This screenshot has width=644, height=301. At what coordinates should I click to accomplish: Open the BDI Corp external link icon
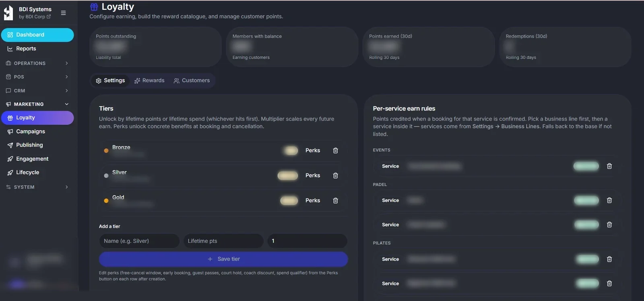coord(49,16)
